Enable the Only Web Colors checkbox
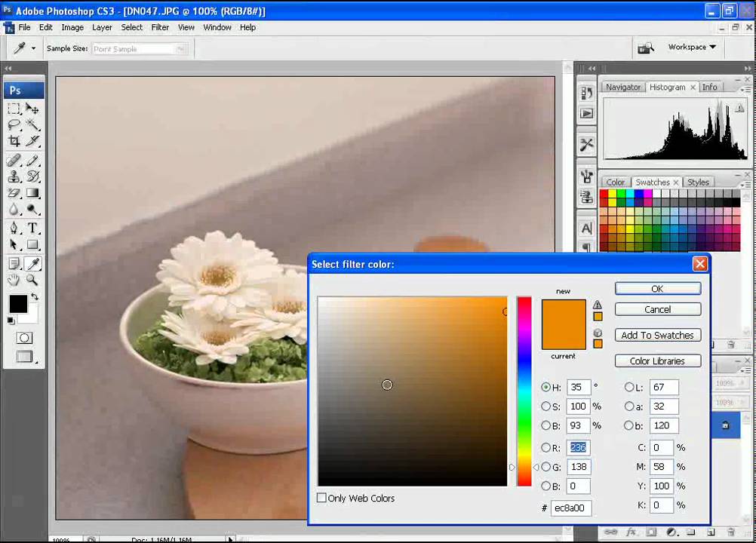Screen dimensions: 756x543 [x=321, y=498]
